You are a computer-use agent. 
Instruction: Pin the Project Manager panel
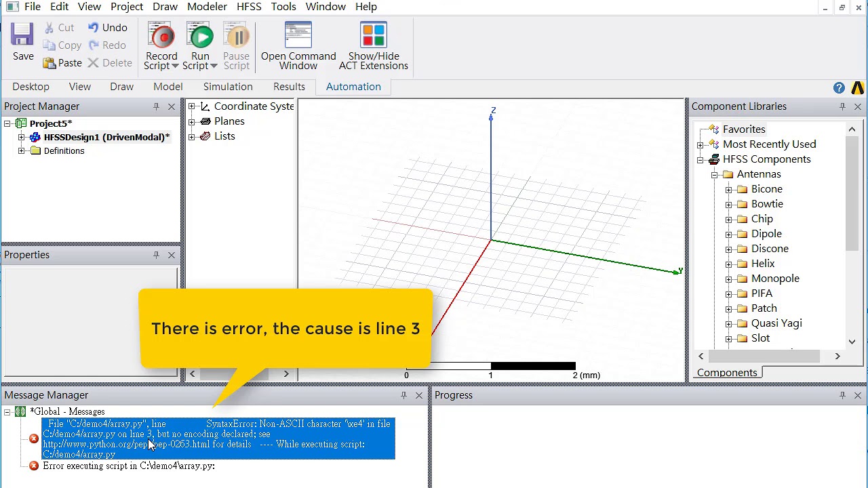(156, 106)
